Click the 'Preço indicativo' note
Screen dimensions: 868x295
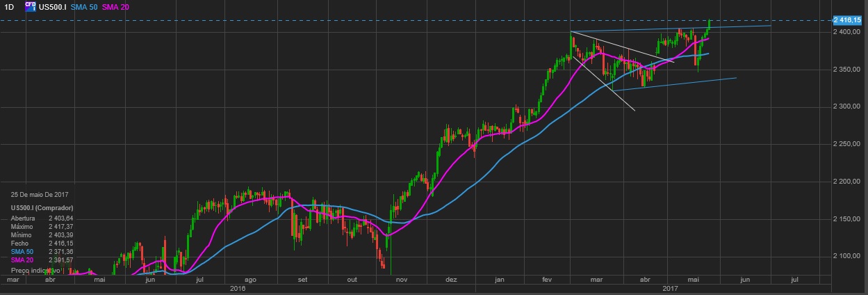[x=35, y=269]
